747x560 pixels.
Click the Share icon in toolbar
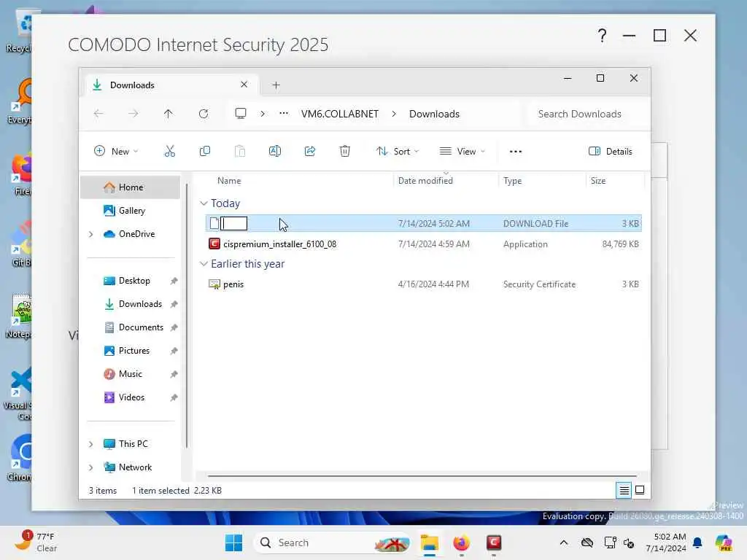(x=309, y=152)
